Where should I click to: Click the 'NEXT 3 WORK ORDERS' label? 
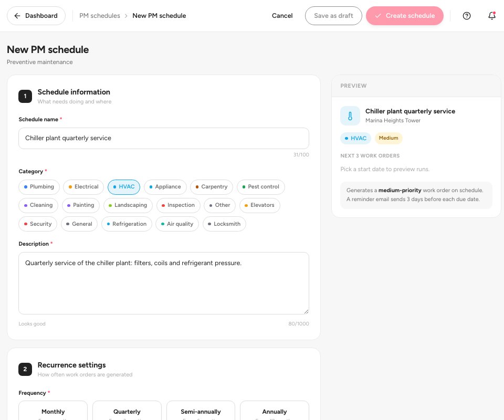pos(370,156)
